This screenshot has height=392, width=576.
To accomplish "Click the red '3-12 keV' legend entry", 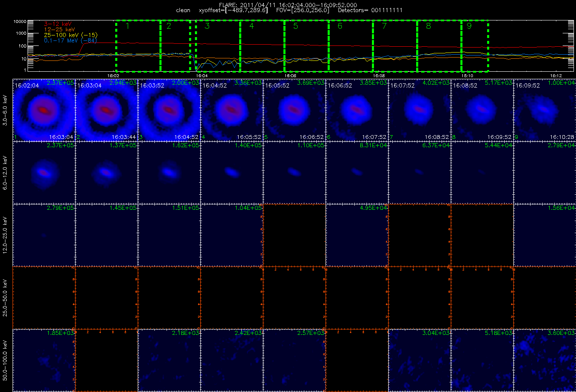I will coord(58,24).
